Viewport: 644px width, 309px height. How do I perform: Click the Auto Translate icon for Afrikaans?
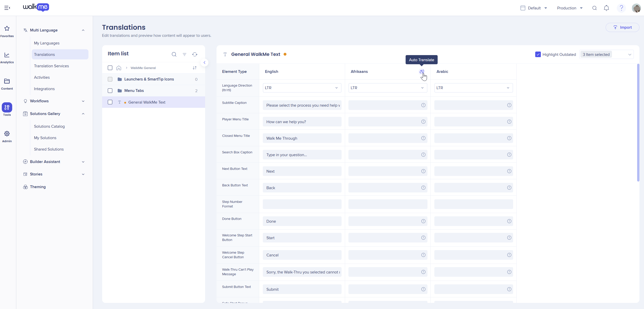click(x=422, y=72)
